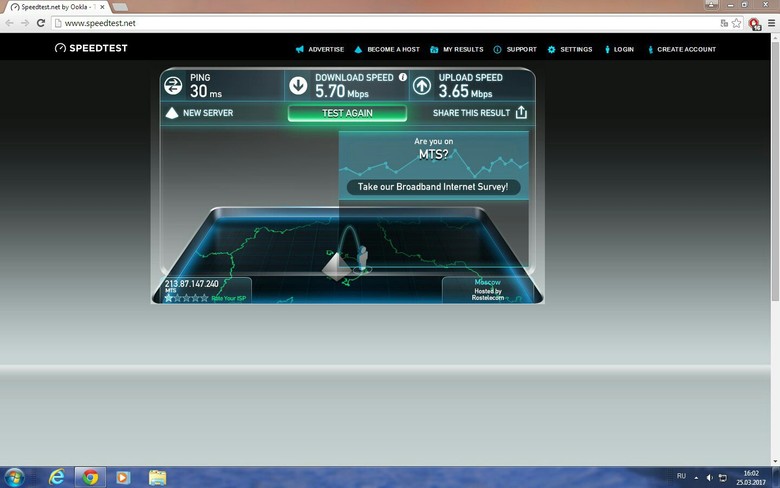
Task: Click the browser Forward arrow
Action: 25,23
